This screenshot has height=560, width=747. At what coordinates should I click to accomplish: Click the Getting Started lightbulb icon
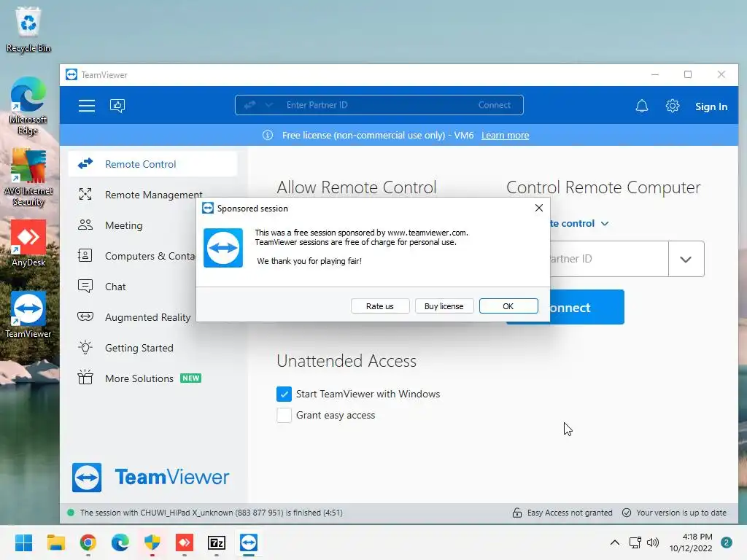coord(85,347)
